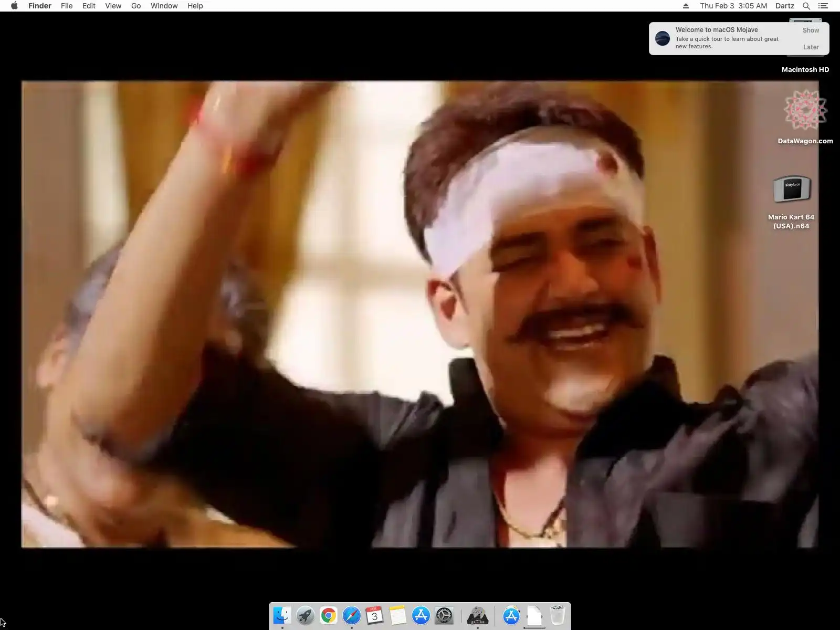Screen dimensions: 840x630
Task: Click the App Store-style icon beside the document
Action: (x=511, y=615)
